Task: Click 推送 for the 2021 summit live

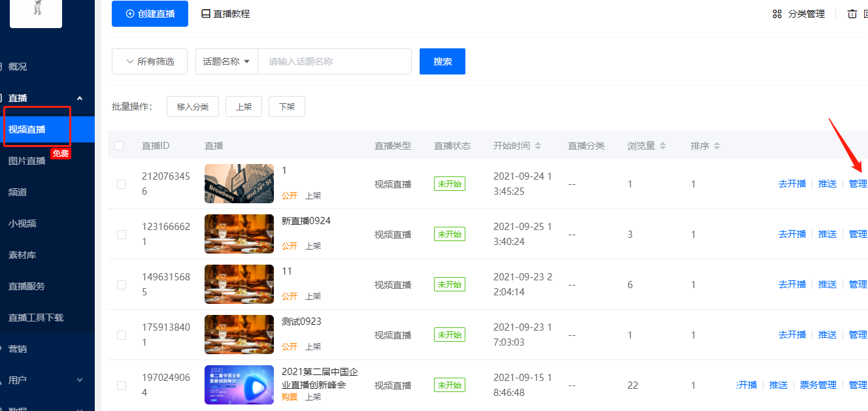Action: [x=778, y=385]
